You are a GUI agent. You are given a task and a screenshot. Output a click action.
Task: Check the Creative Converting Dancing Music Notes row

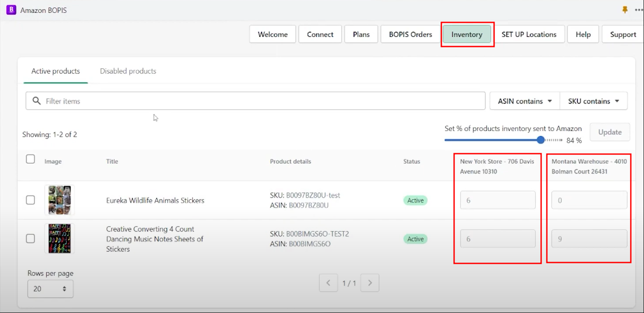coord(30,239)
